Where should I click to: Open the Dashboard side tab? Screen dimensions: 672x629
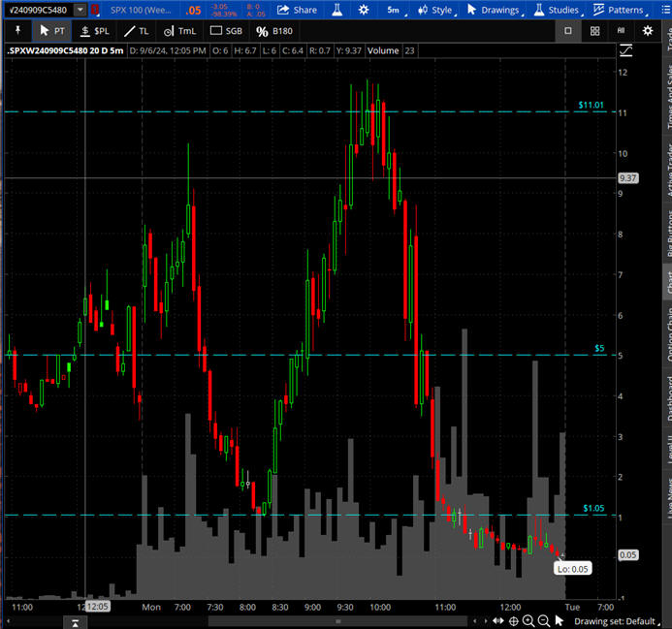pos(668,398)
